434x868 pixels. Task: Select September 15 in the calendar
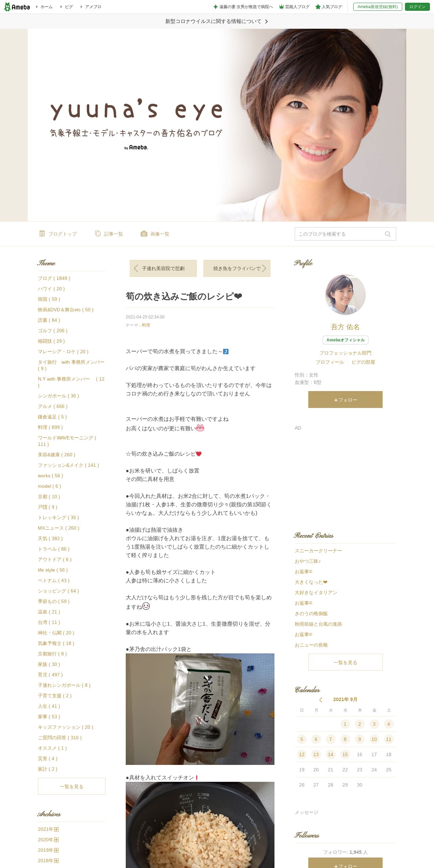click(345, 754)
